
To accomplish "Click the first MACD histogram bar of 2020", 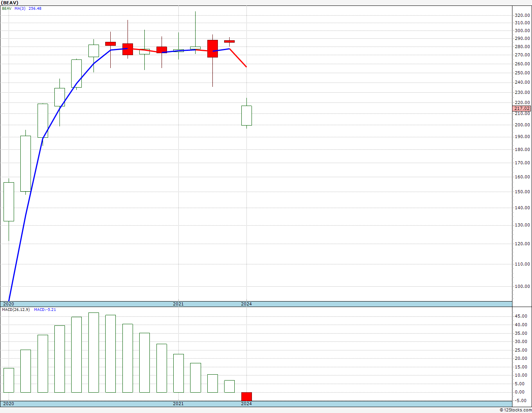I will pyautogui.click(x=9, y=380).
